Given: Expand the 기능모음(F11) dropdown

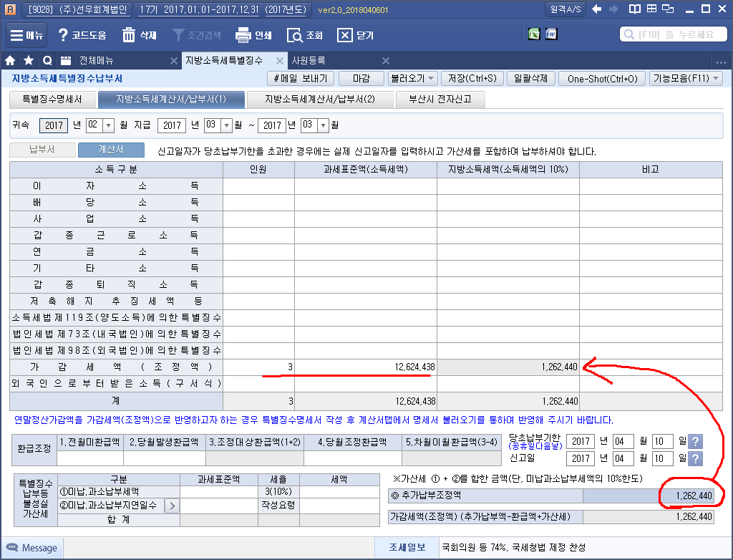Looking at the screenshot, I should click(x=686, y=79).
